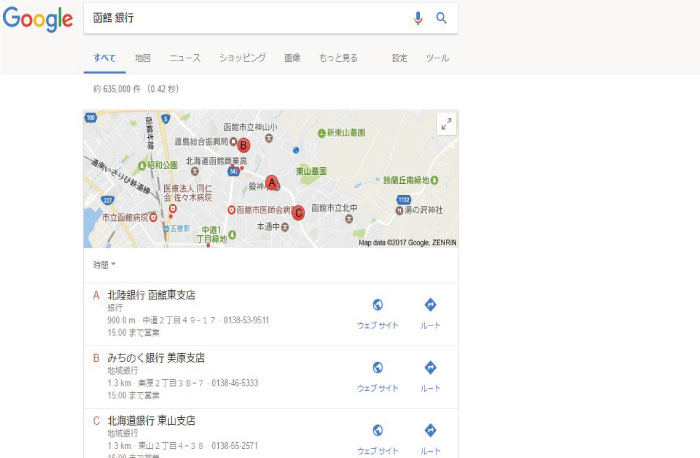700x458 pixels.
Task: Click map marker A
Action: pos(271,182)
